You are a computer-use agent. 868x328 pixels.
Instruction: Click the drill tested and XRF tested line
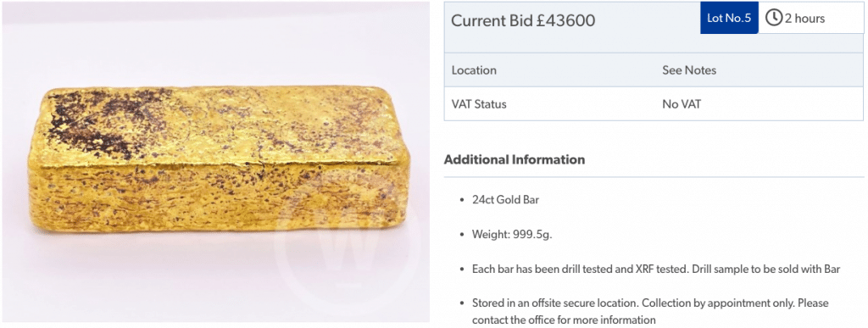(656, 270)
